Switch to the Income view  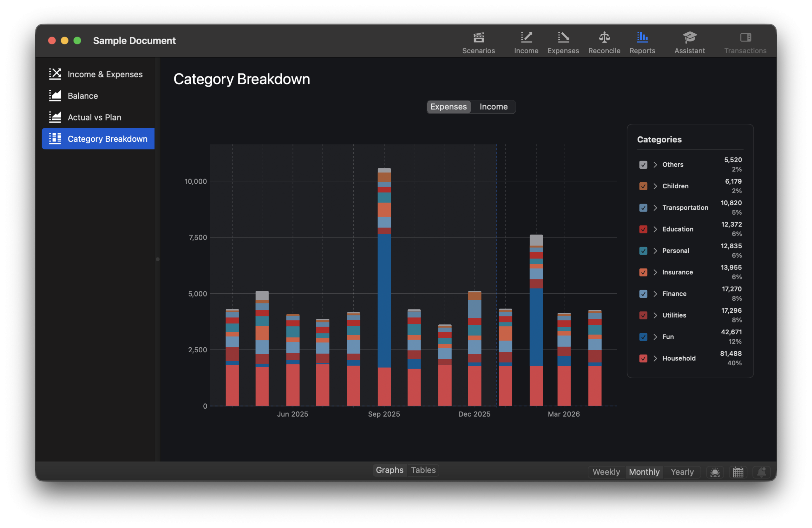(493, 107)
